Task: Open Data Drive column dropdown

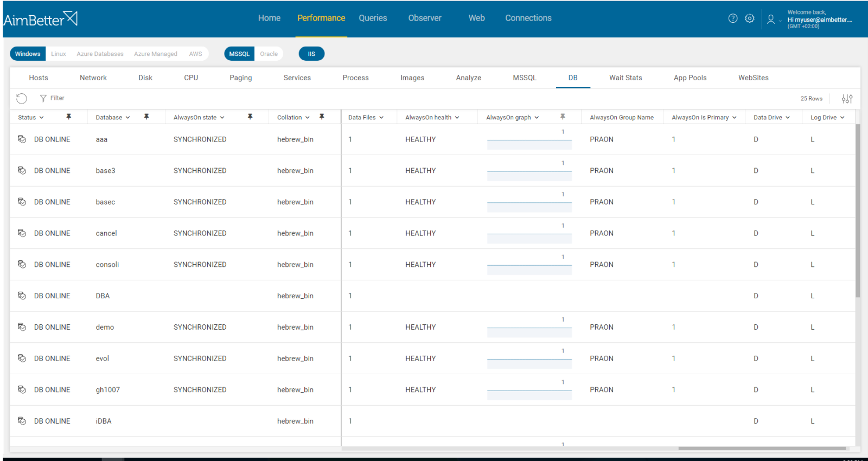Action: (788, 118)
